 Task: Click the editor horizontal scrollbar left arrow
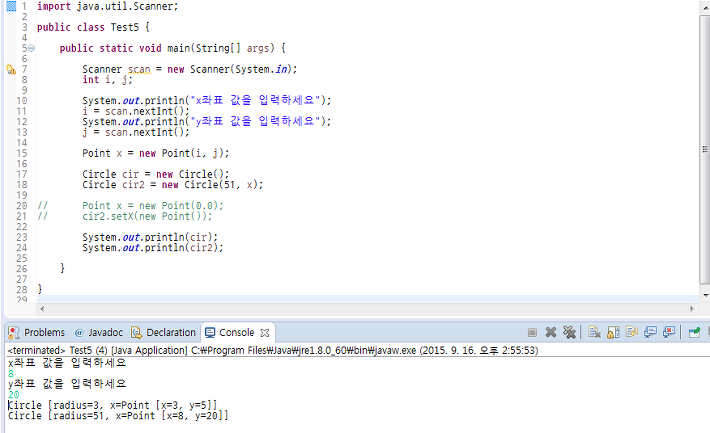(x=42, y=309)
